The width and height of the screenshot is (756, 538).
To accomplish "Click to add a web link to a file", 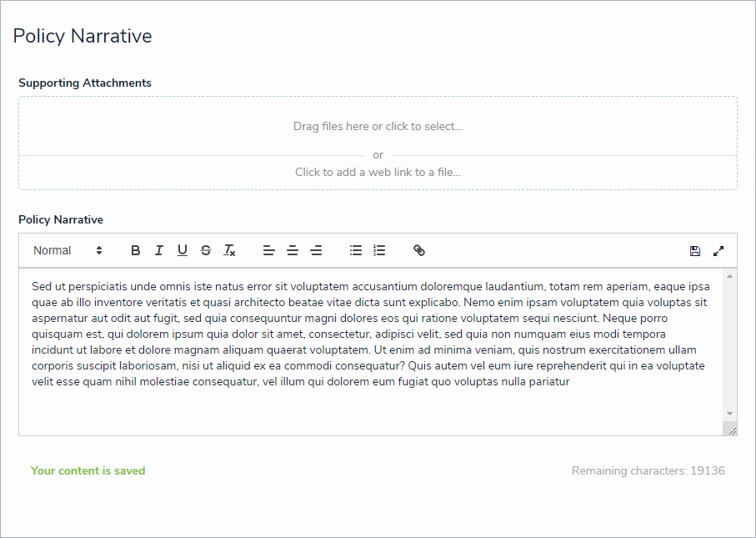I will click(378, 173).
